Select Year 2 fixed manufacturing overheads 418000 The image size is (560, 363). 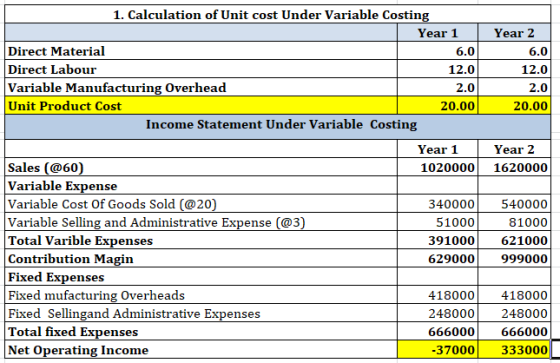(x=514, y=295)
